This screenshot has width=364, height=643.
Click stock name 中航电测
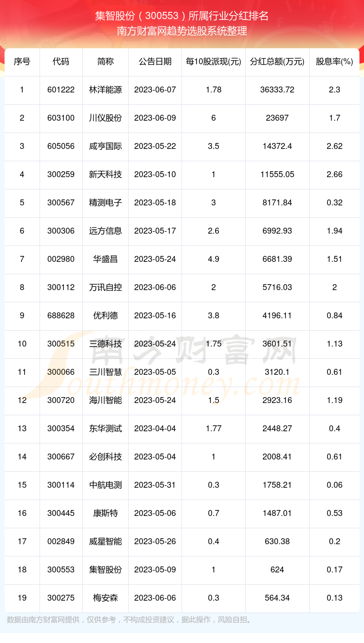pos(106,485)
